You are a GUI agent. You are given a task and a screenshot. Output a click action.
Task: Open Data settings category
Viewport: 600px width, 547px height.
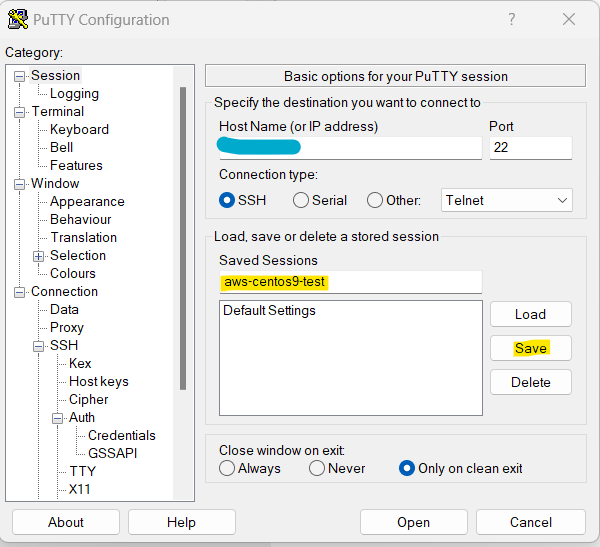[x=64, y=309]
